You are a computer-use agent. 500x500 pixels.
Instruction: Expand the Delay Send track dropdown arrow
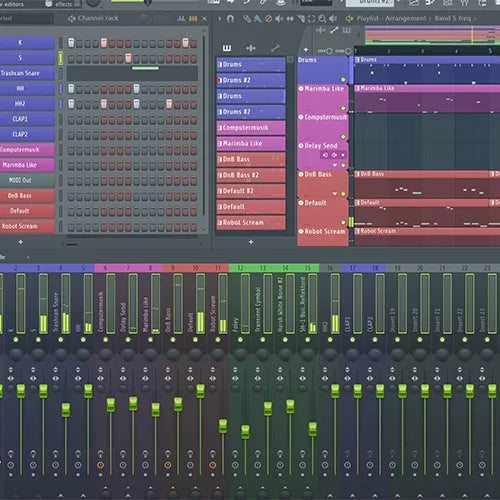click(x=335, y=165)
